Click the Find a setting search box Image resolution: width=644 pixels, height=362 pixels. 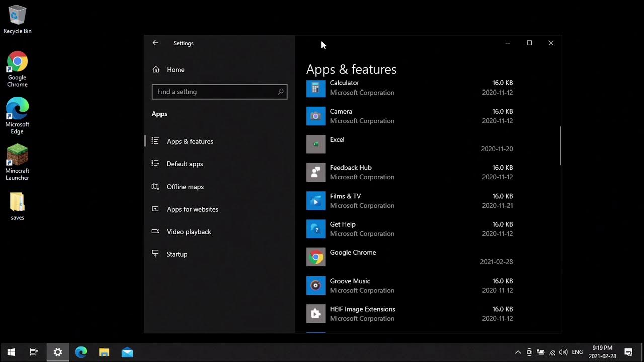219,92
